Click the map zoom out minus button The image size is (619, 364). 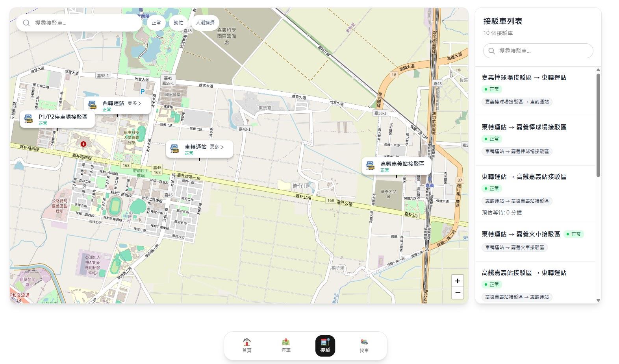coord(457,293)
